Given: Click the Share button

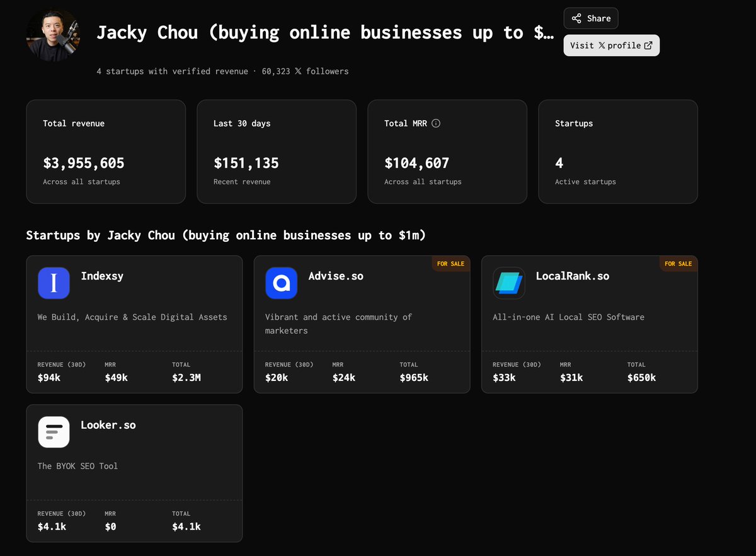Looking at the screenshot, I should pyautogui.click(x=591, y=18).
